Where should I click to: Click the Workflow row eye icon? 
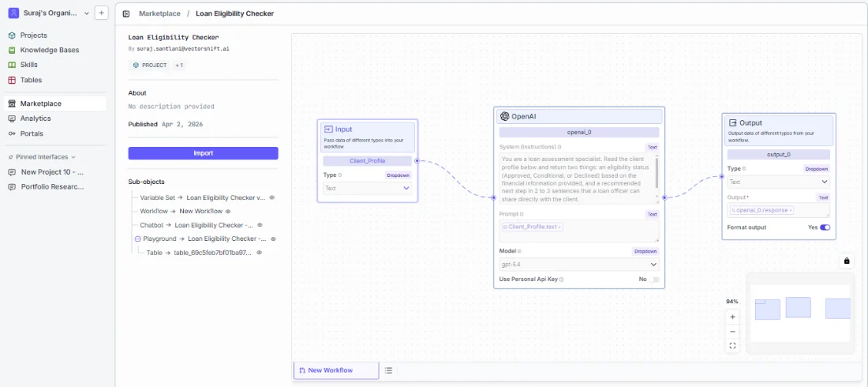pos(228,211)
